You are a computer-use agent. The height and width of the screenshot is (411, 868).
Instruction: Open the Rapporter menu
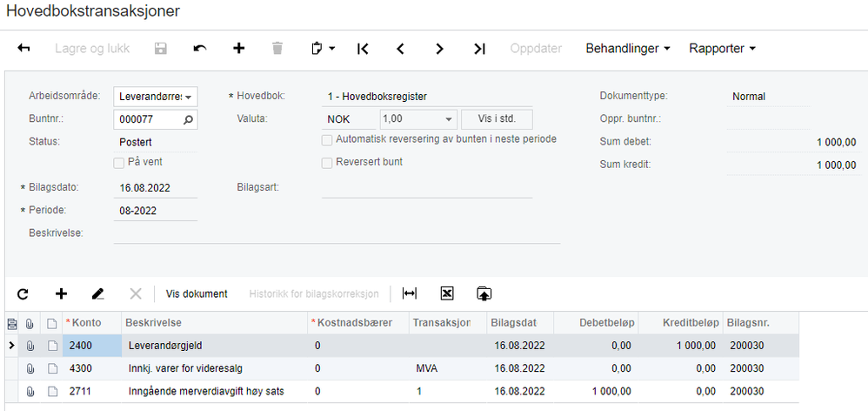pyautogui.click(x=723, y=48)
